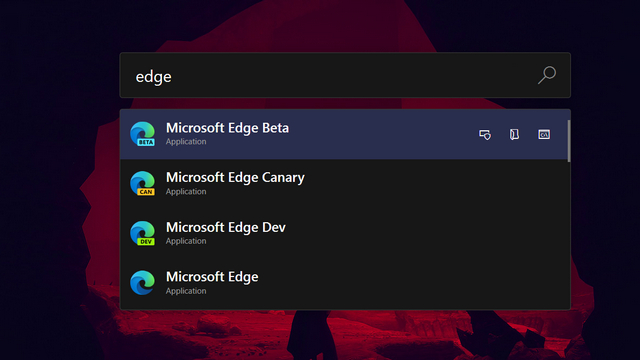
Task: Click the Edge Canary app logo
Action: pyautogui.click(x=142, y=183)
